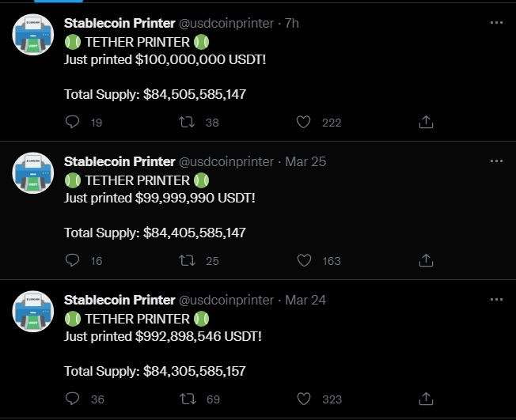This screenshot has width=516, height=420.
Task: Share the Mar 24 tweet
Action: [426, 399]
